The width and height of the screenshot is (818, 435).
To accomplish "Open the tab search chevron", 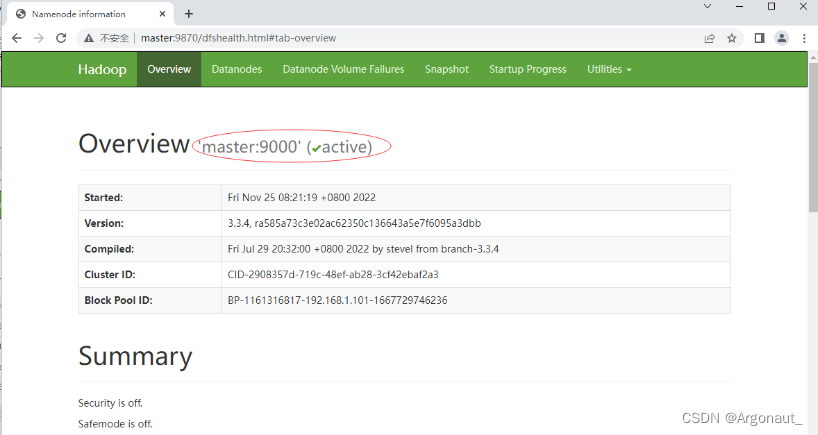I will [707, 6].
